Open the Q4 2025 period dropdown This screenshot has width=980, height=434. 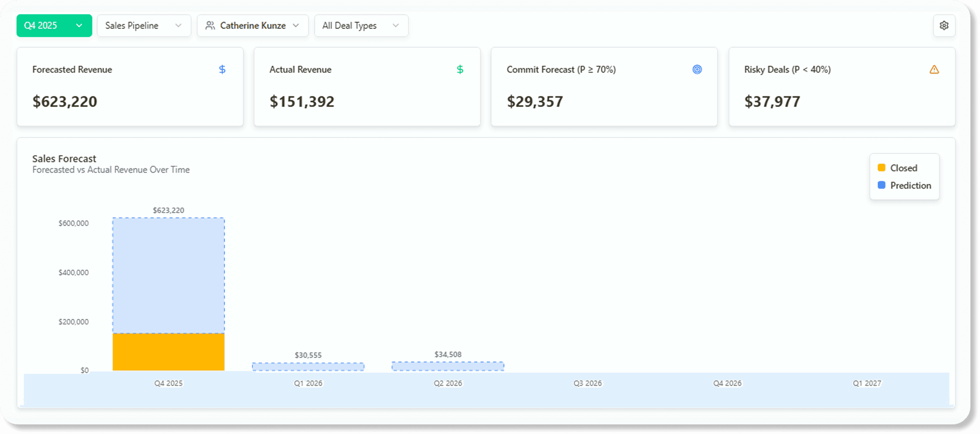54,26
